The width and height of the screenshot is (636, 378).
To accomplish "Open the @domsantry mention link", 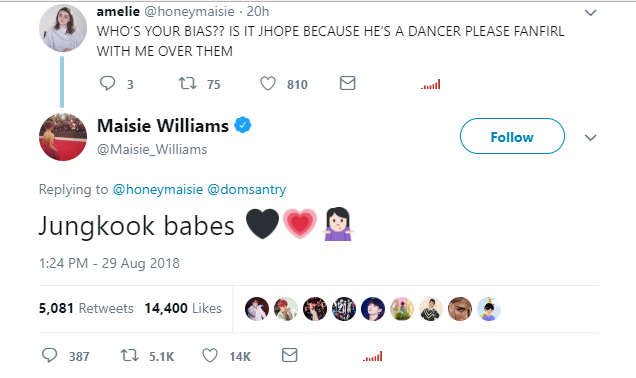I will point(247,189).
